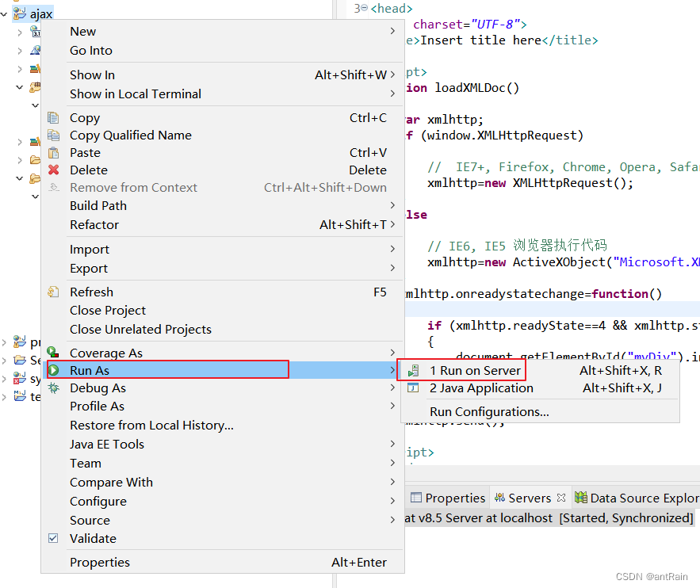Select Properties from the context menu

pyautogui.click(x=100, y=562)
